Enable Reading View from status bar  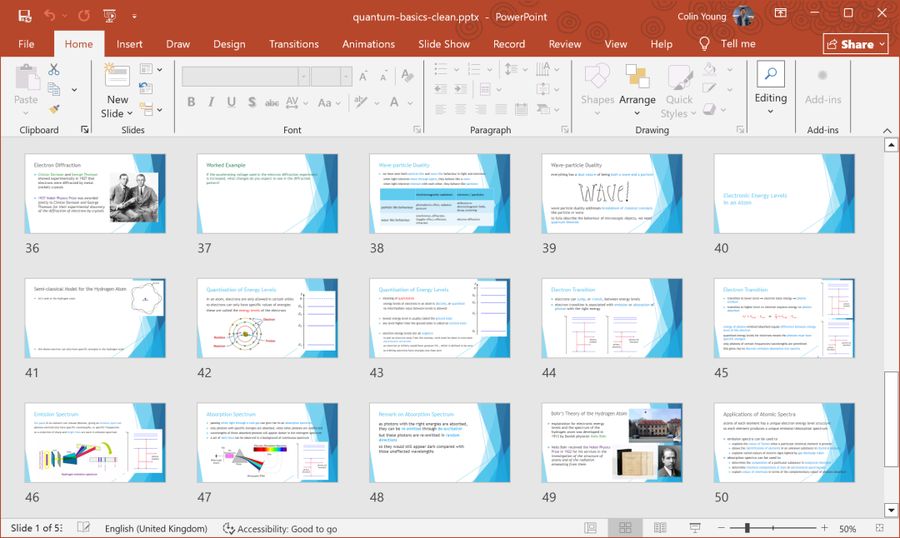tap(657, 528)
